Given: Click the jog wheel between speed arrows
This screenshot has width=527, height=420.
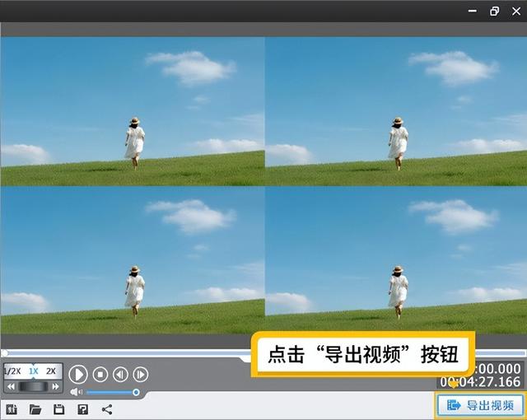Looking at the screenshot, I should [33, 386].
